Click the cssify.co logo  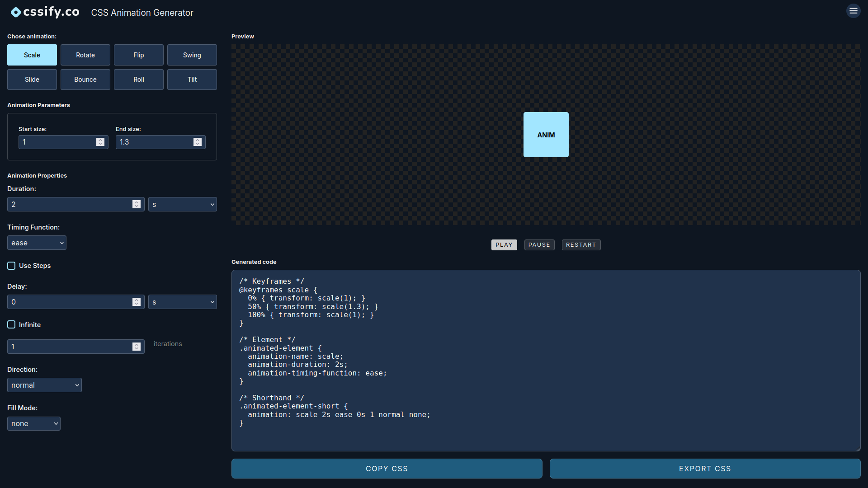coord(44,12)
